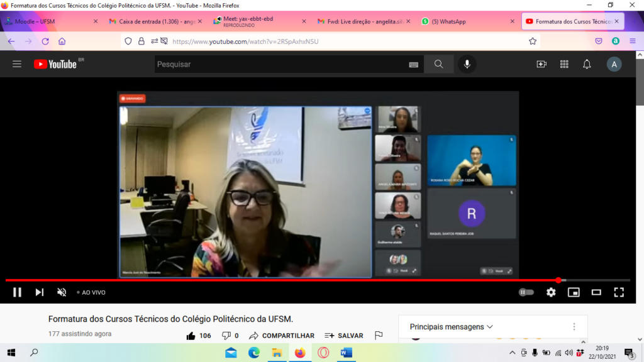Click the YouTube search magnifier button
This screenshot has height=362, width=644.
tap(438, 64)
